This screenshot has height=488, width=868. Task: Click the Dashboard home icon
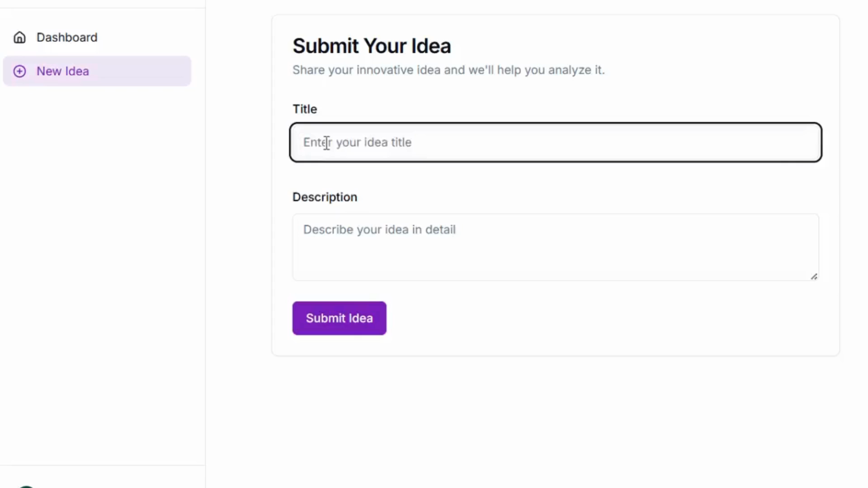[19, 38]
